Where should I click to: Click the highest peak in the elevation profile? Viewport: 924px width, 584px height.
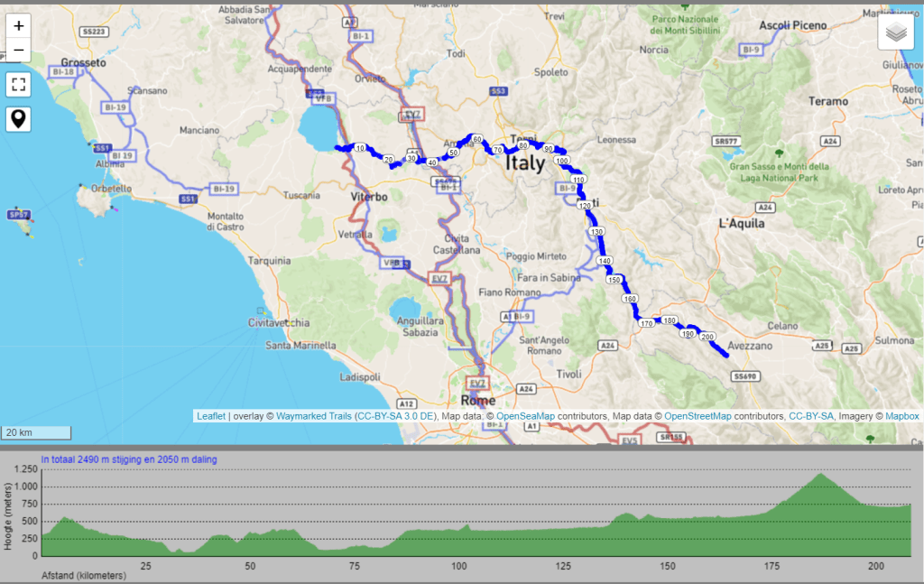pyautogui.click(x=821, y=473)
